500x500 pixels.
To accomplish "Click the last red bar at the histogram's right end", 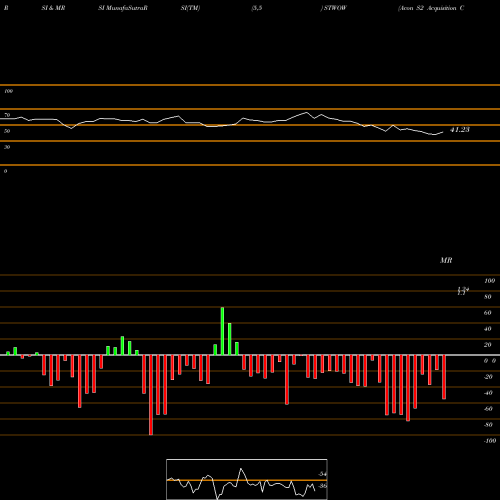I will click(x=444, y=377).
